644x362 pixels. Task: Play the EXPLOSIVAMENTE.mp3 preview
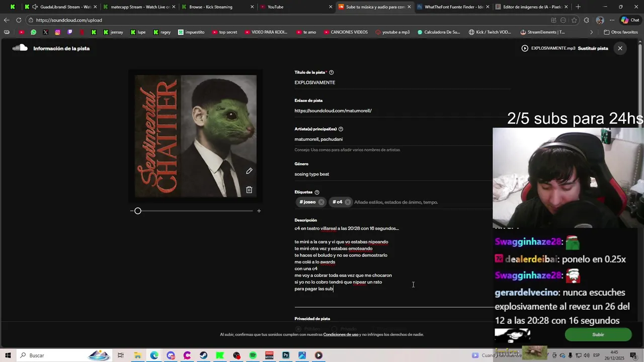click(x=525, y=48)
